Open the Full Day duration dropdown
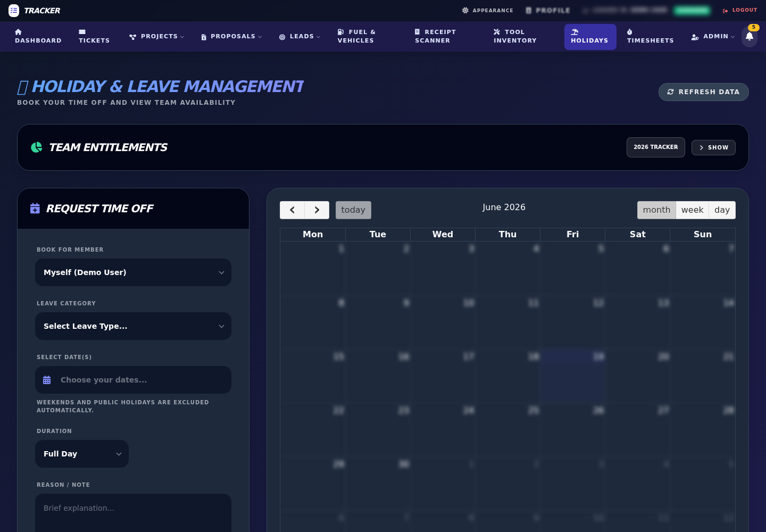Image resolution: width=766 pixels, height=532 pixels. click(82, 454)
